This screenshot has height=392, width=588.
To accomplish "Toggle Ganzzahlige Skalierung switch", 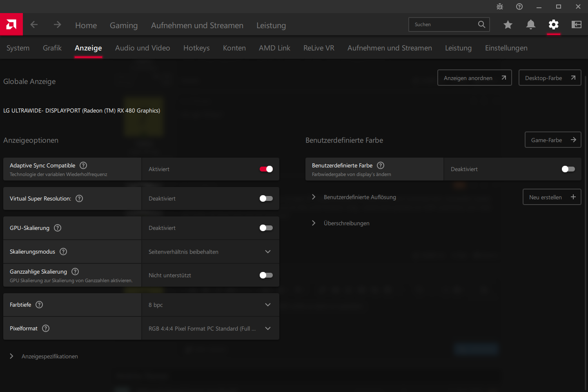I will click(x=266, y=275).
